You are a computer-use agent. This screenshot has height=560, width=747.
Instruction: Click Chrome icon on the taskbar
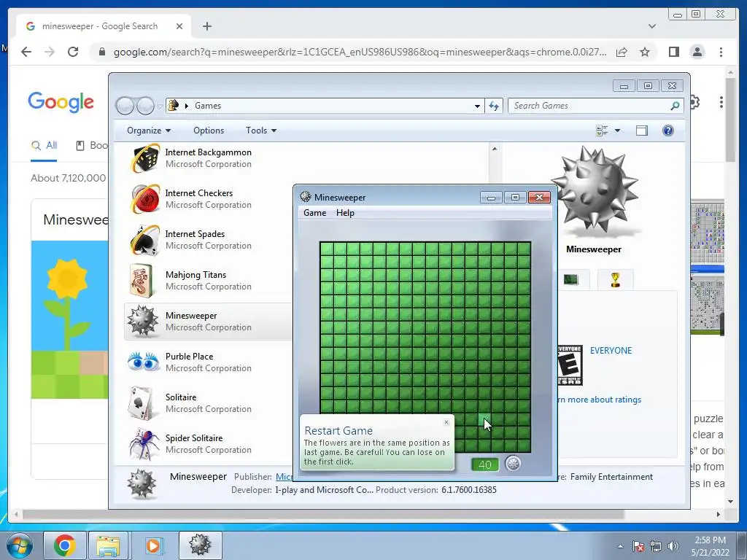(64, 545)
